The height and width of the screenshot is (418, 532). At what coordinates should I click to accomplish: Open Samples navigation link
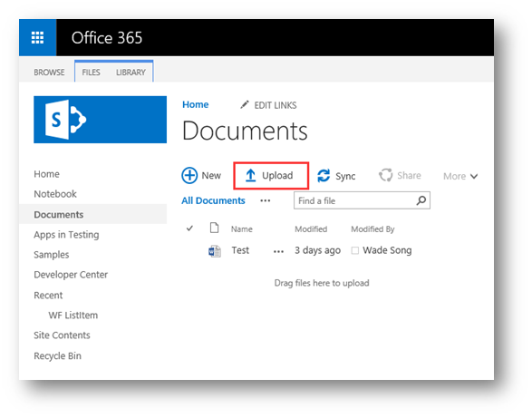52,255
